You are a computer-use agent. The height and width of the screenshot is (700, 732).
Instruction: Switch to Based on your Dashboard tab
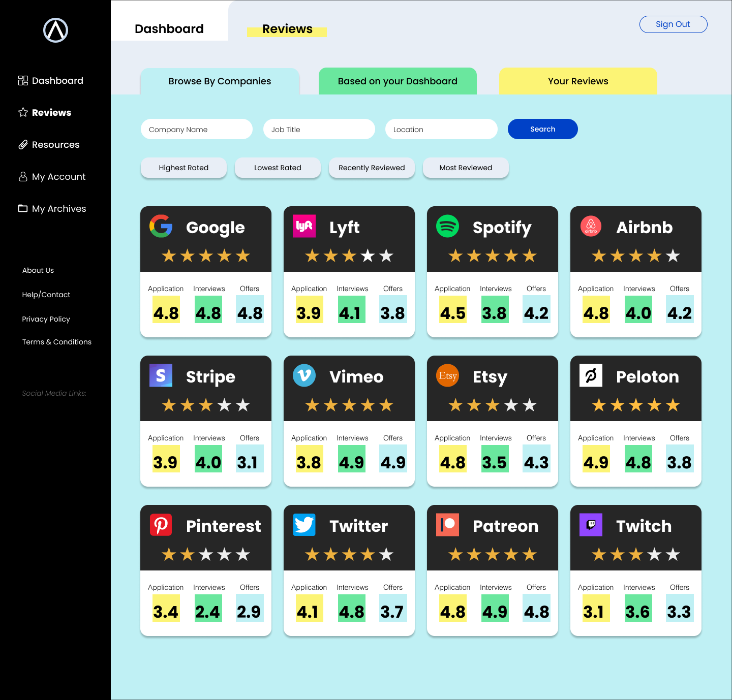[x=398, y=81]
